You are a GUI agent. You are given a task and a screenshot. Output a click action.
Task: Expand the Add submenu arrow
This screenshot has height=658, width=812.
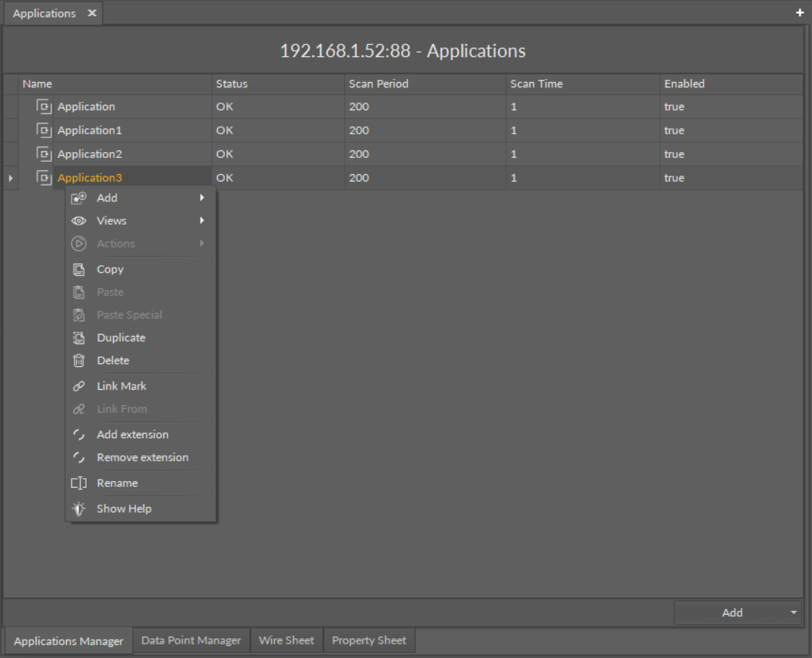pos(202,198)
